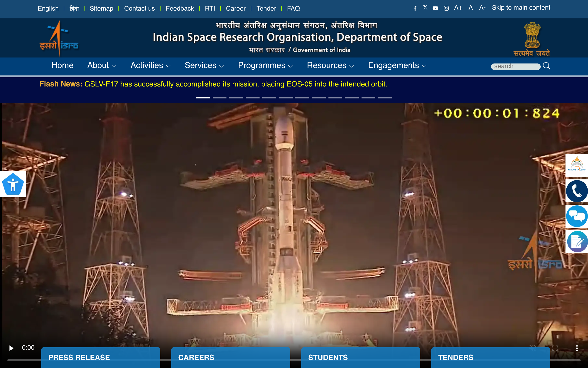Expand the Activities dropdown menu
Viewport: 588px width, 368px height.
(x=151, y=66)
